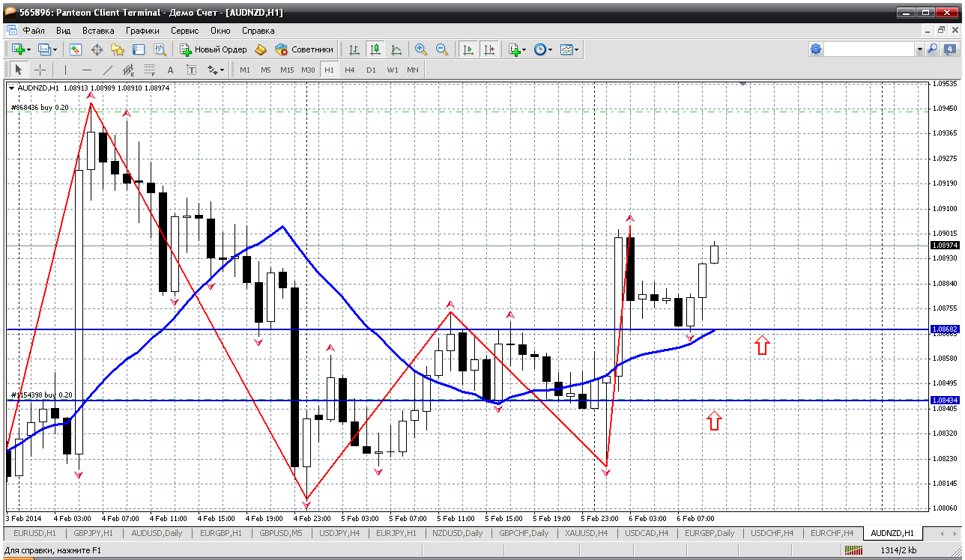This screenshot has width=965, height=560.
Task: Switch to the USDCAD,H4 chart tab
Action: pos(648,533)
